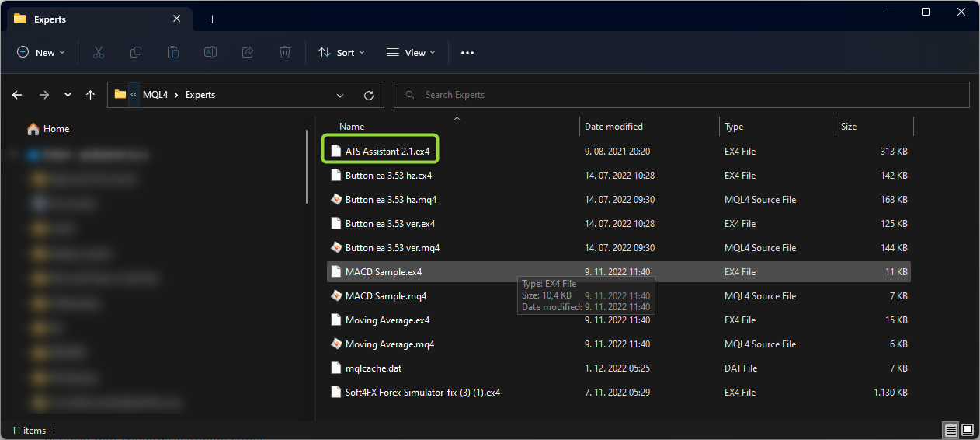Click the Search Experts field

coord(683,95)
